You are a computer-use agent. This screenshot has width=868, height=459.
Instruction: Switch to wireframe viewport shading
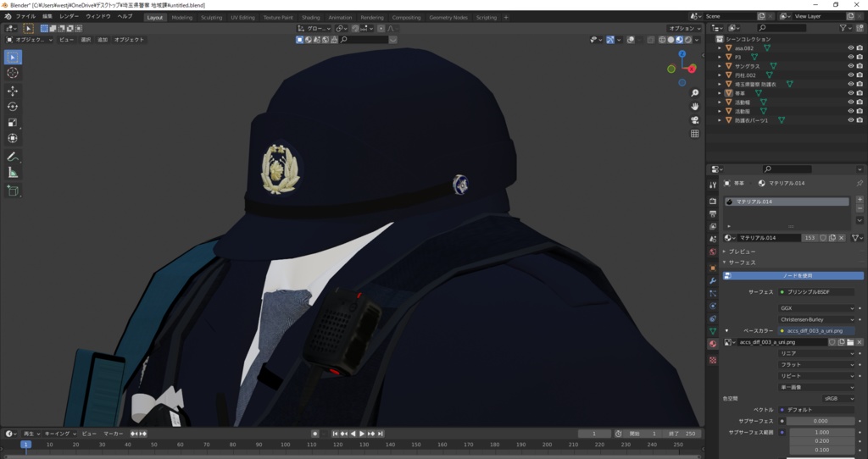(x=663, y=40)
